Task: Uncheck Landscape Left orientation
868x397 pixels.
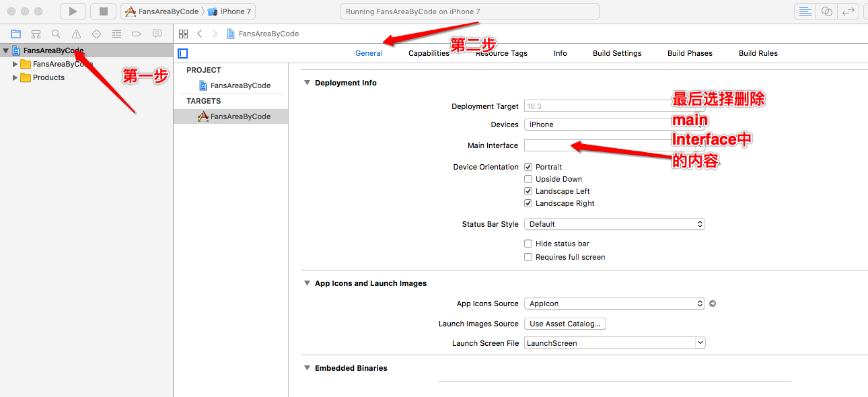Action: pyautogui.click(x=528, y=191)
